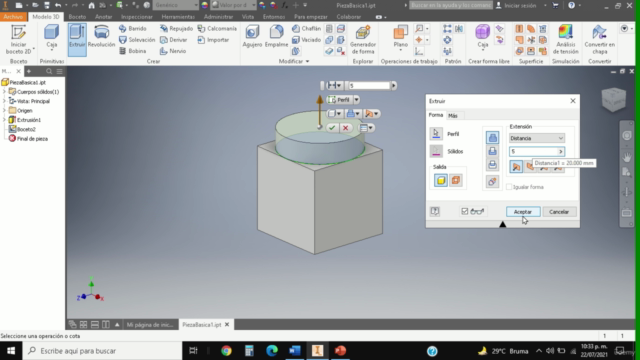This screenshot has height=360, width=640.
Task: Switch to Mi página de inicio document tab
Action: tap(150, 324)
